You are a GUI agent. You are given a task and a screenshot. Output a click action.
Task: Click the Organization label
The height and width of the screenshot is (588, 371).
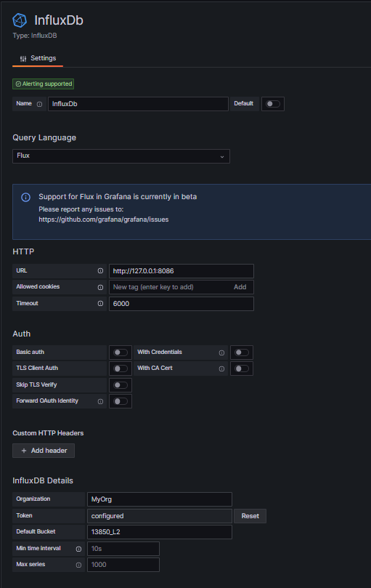click(33, 499)
